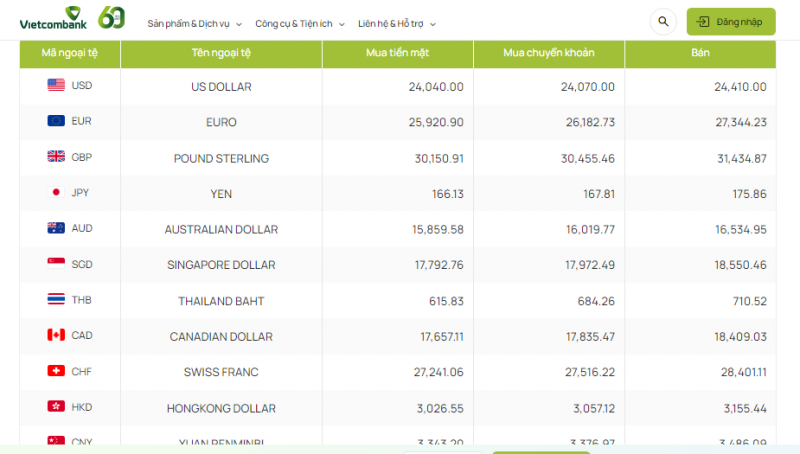Select the THAILAND BAHT row name

pyautogui.click(x=221, y=301)
